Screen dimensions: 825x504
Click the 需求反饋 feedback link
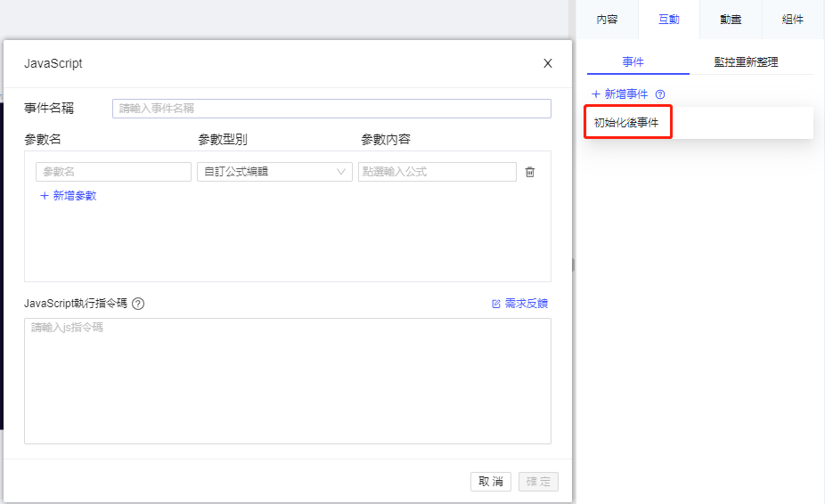pos(519,304)
